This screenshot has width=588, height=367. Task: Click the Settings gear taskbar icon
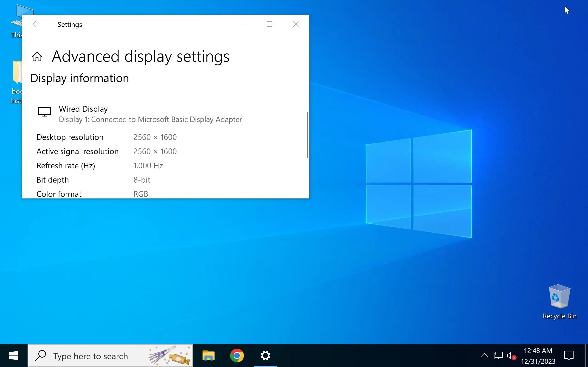265,356
